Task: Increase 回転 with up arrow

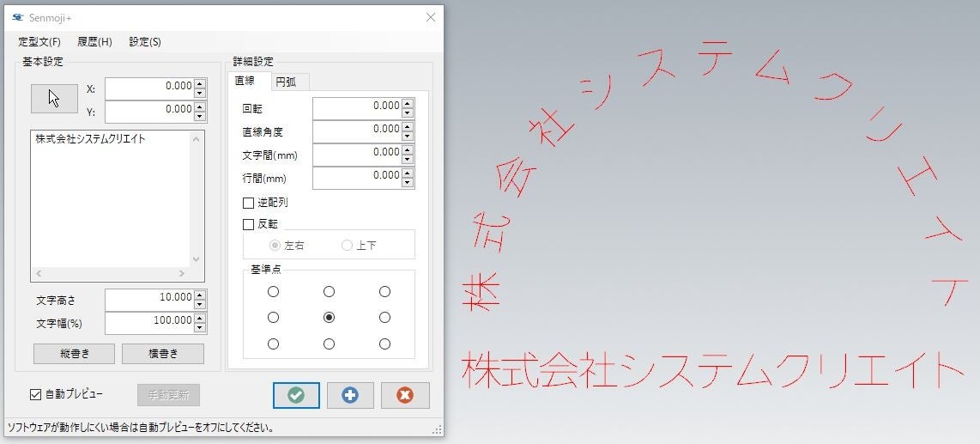Action: point(408,104)
